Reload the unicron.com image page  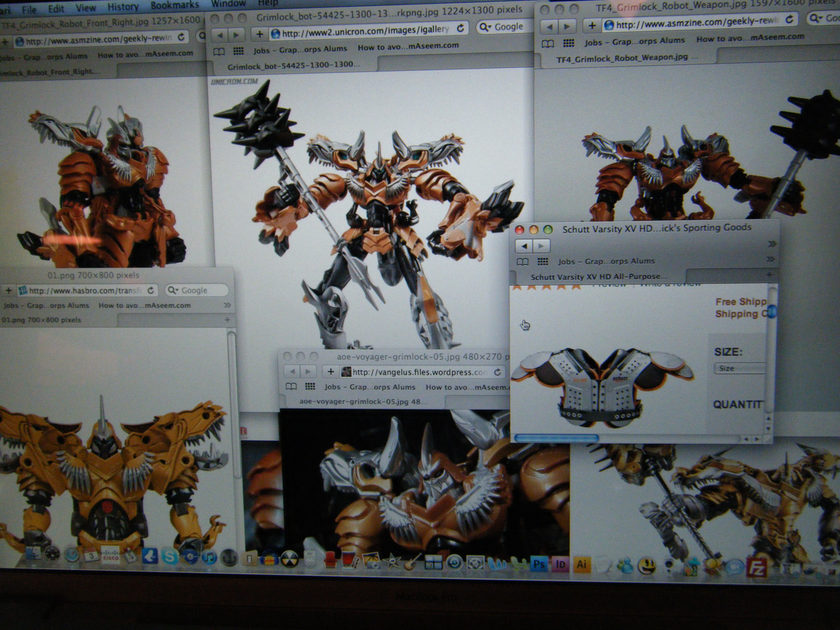(461, 28)
